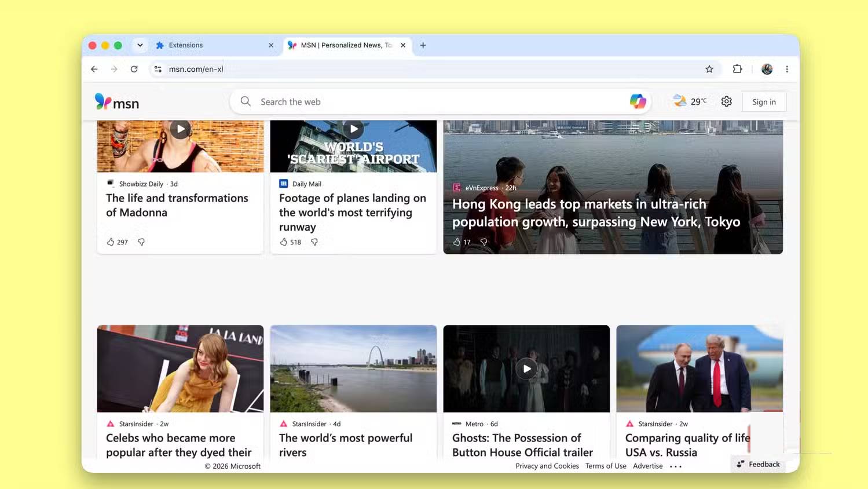Dislike the Hong Kong article
The image size is (868, 489).
point(484,242)
